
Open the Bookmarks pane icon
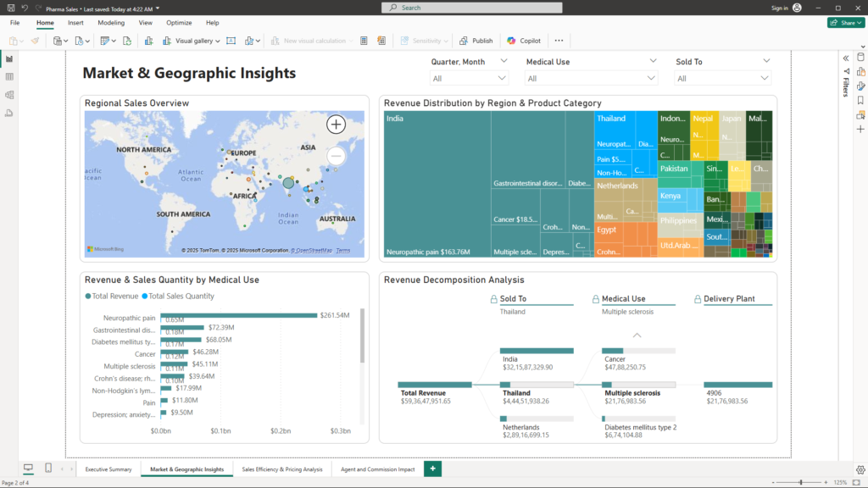click(860, 100)
